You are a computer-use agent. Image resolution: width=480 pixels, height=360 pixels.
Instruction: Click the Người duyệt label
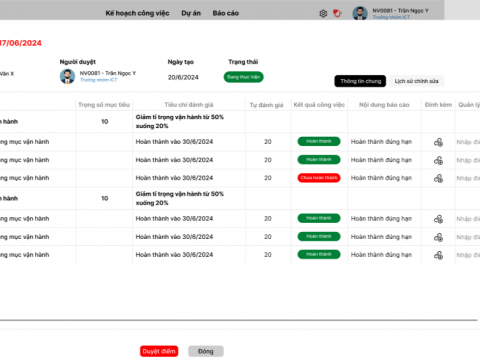point(78,62)
